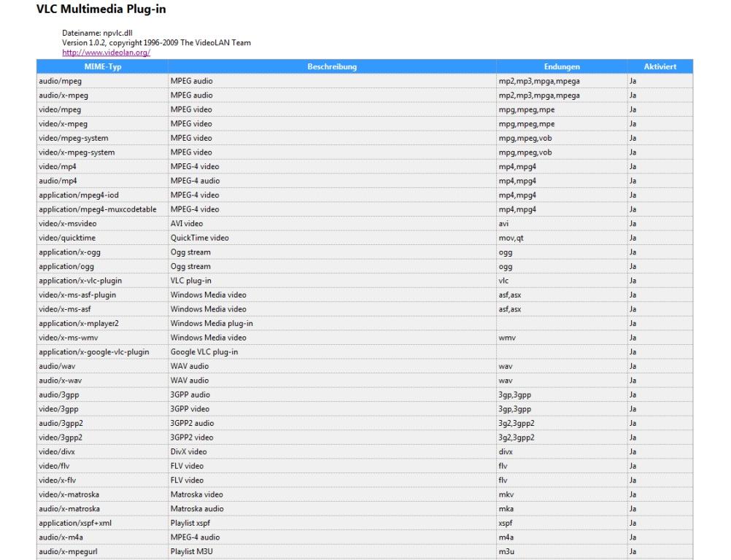Select the video/divx cell

(x=103, y=452)
